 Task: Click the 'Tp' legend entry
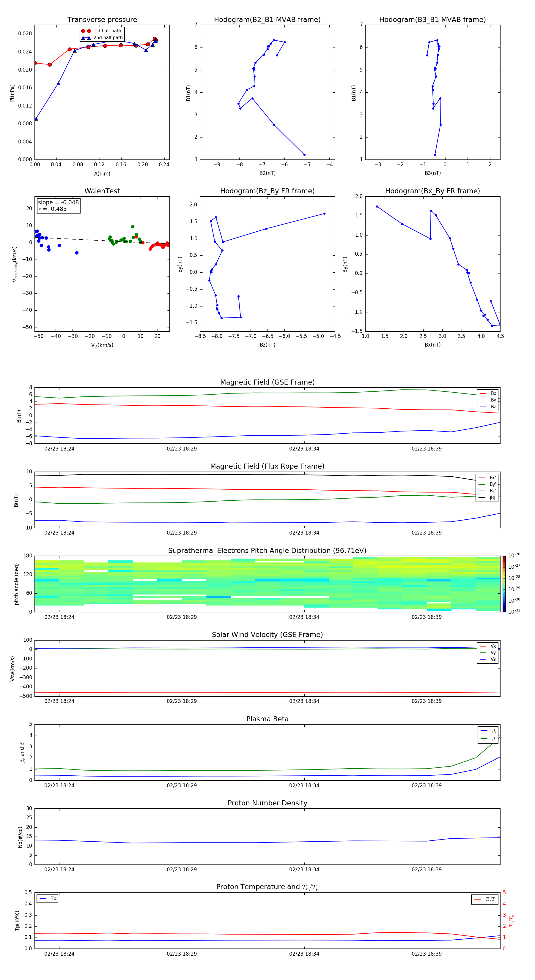click(x=48, y=899)
